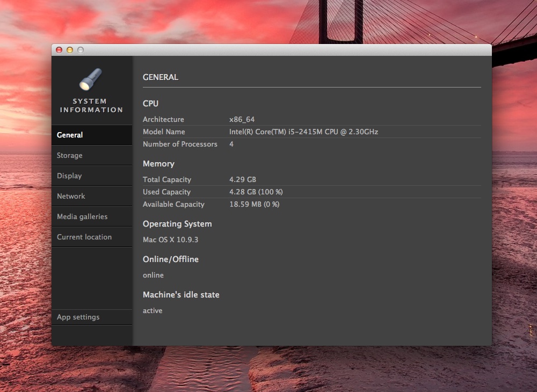
Task: Show the Media galleries section
Action: point(92,216)
